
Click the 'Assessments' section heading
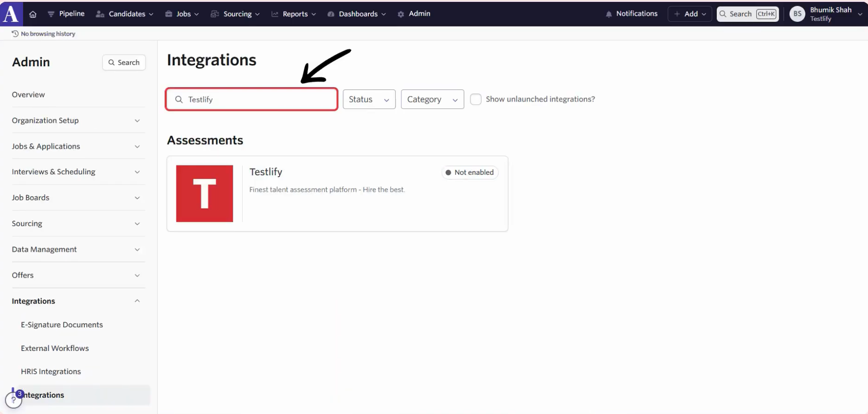click(x=205, y=140)
